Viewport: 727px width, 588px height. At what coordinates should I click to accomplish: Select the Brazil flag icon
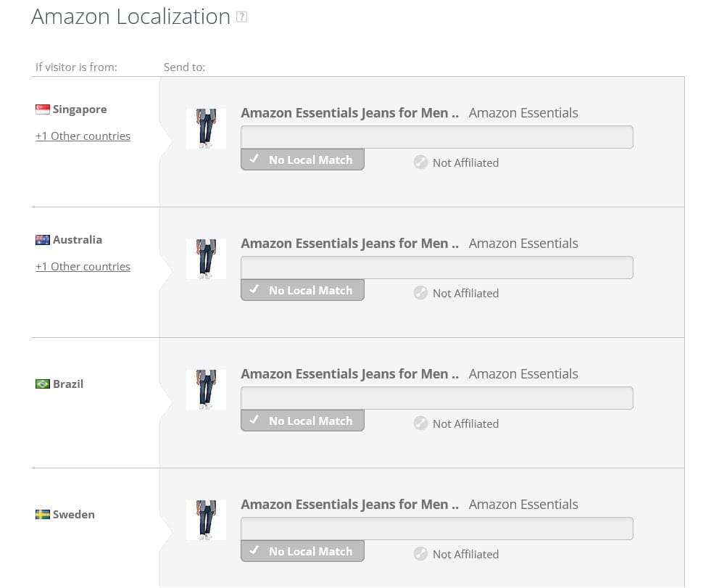(x=43, y=384)
